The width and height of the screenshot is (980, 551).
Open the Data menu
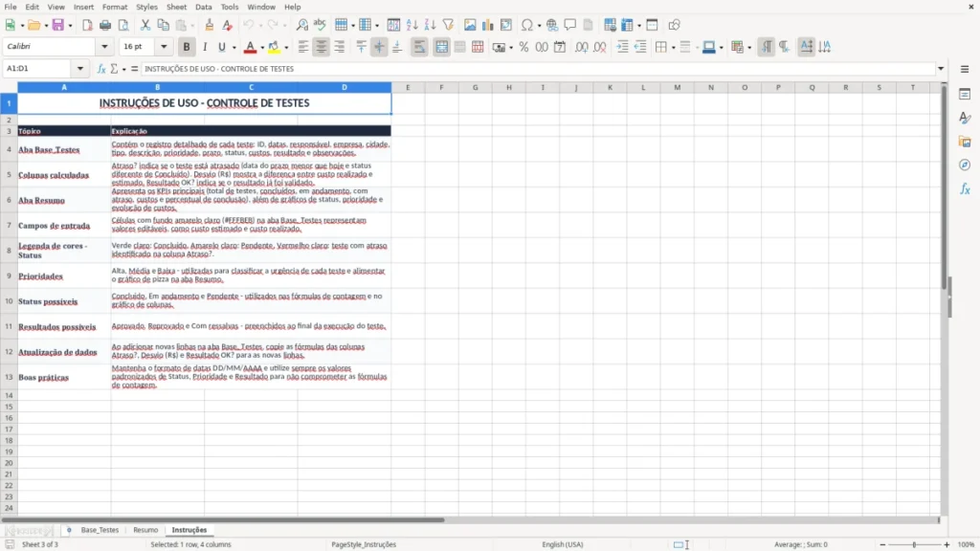(203, 7)
